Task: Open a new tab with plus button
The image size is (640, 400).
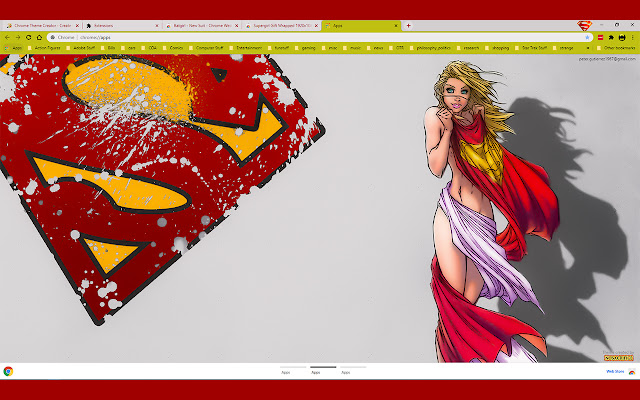Action: pyautogui.click(x=408, y=25)
